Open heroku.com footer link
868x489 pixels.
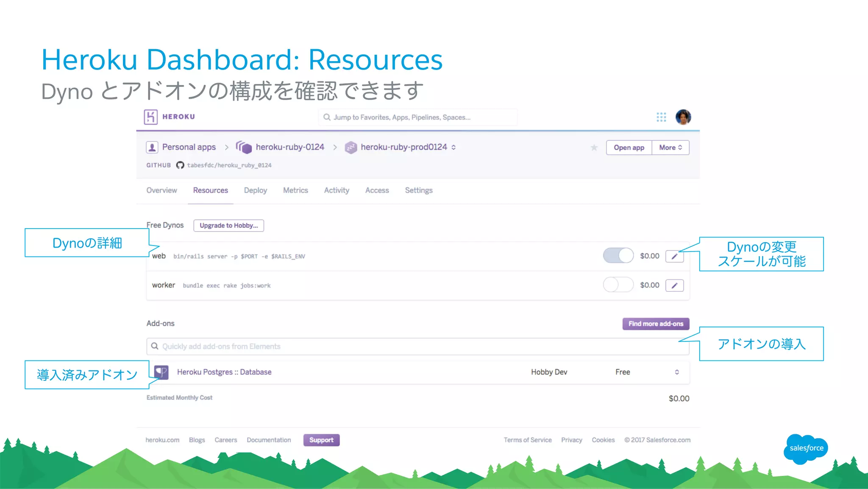click(162, 440)
